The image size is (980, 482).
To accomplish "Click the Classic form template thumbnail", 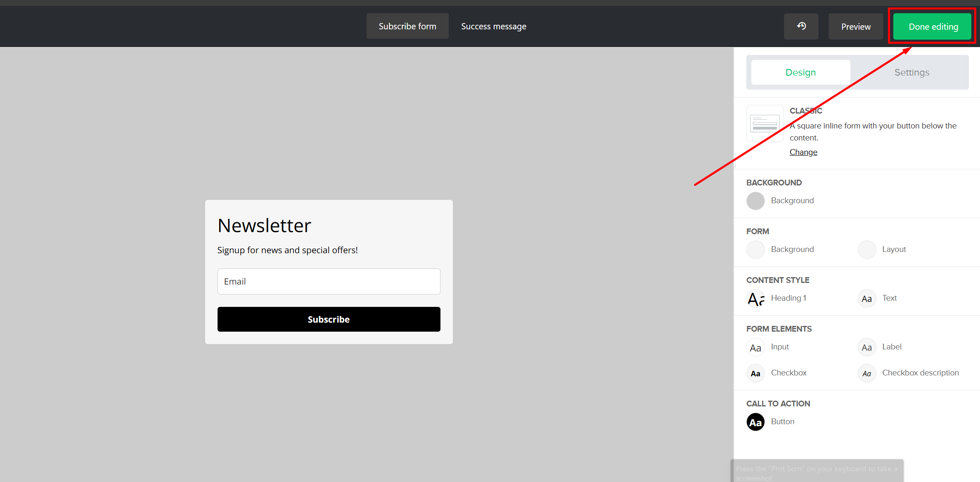I will coord(765,123).
